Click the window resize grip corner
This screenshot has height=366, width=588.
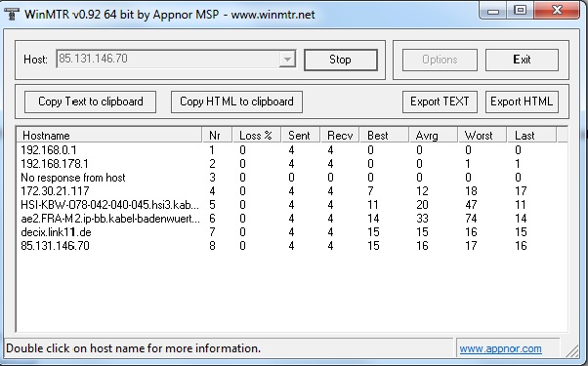[x=572, y=351]
